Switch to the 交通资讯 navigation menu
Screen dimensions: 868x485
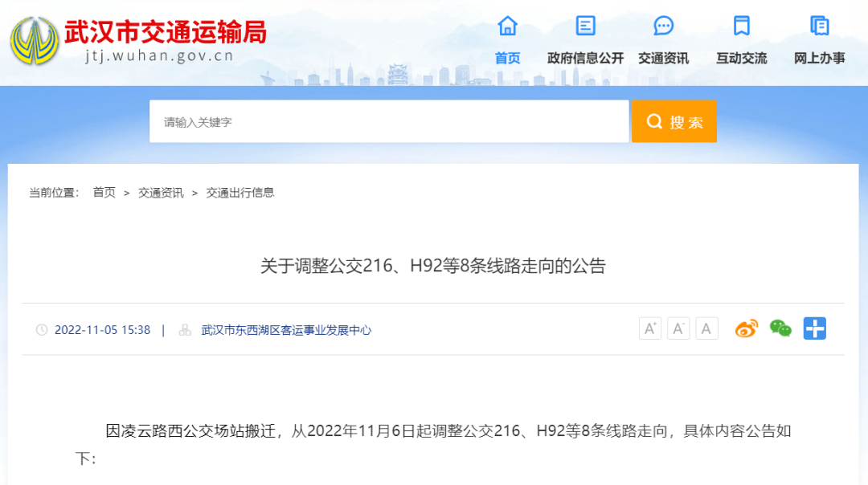point(663,57)
